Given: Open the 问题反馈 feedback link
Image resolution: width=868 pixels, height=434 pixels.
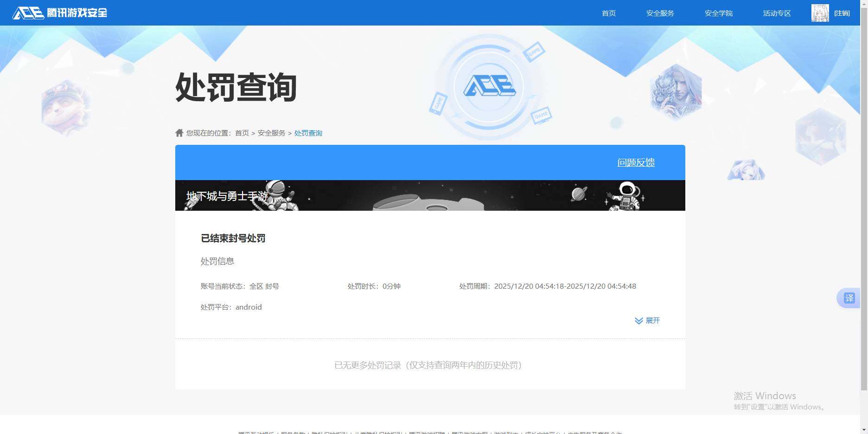Looking at the screenshot, I should pos(636,162).
